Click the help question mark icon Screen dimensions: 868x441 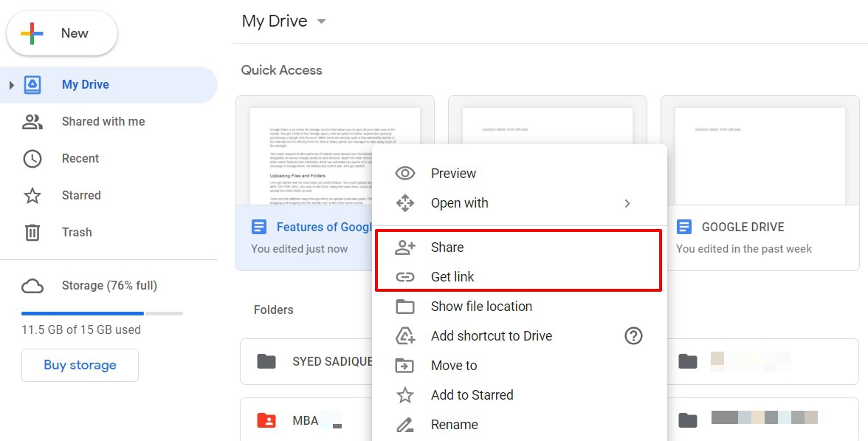point(633,335)
